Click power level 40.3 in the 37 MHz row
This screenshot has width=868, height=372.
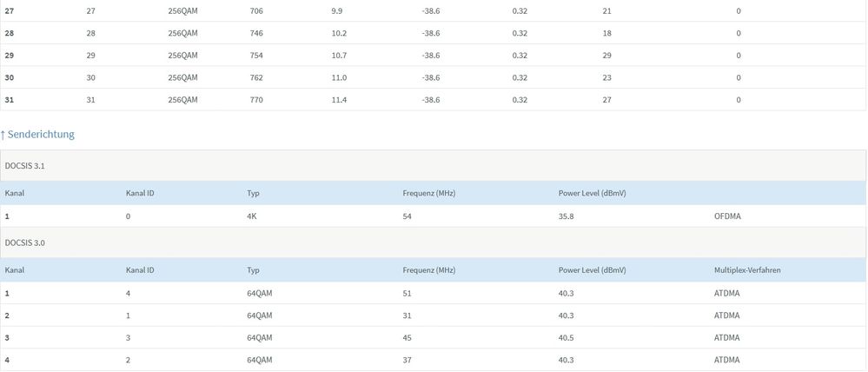[x=567, y=360]
